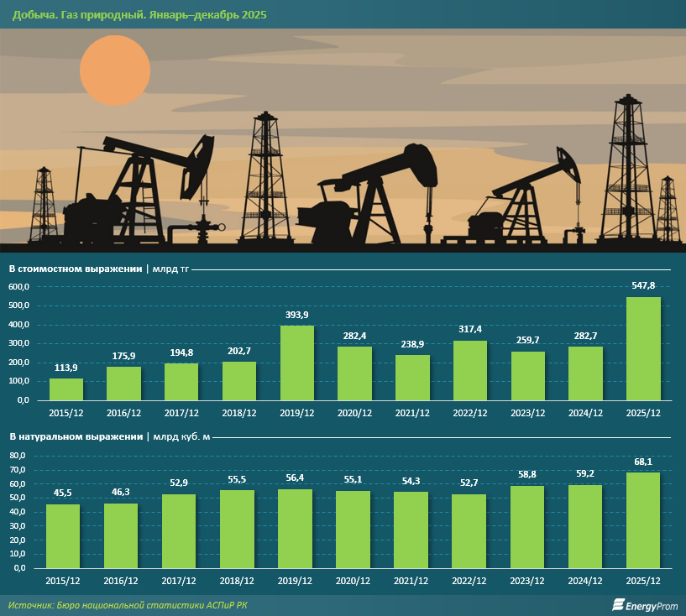Click the 600,0 y-axis label
The height and width of the screenshot is (616, 686).
[x=18, y=287]
